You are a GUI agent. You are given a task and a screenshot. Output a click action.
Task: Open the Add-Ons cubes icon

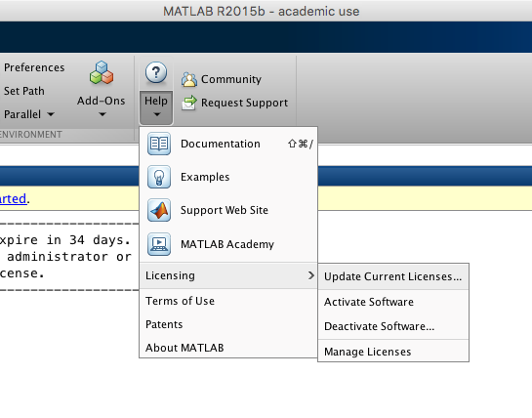pyautogui.click(x=102, y=72)
